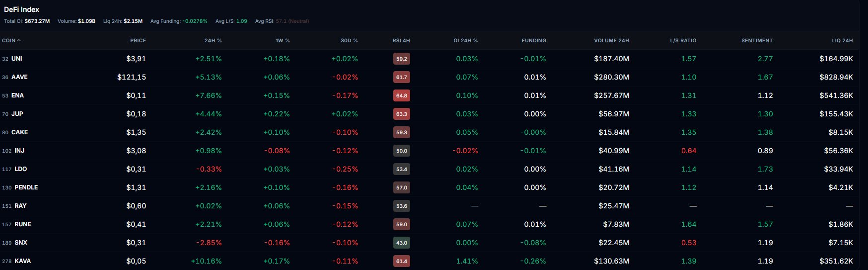Sort by SENTIMENT column header
This screenshot has width=868, height=270.
tap(757, 40)
